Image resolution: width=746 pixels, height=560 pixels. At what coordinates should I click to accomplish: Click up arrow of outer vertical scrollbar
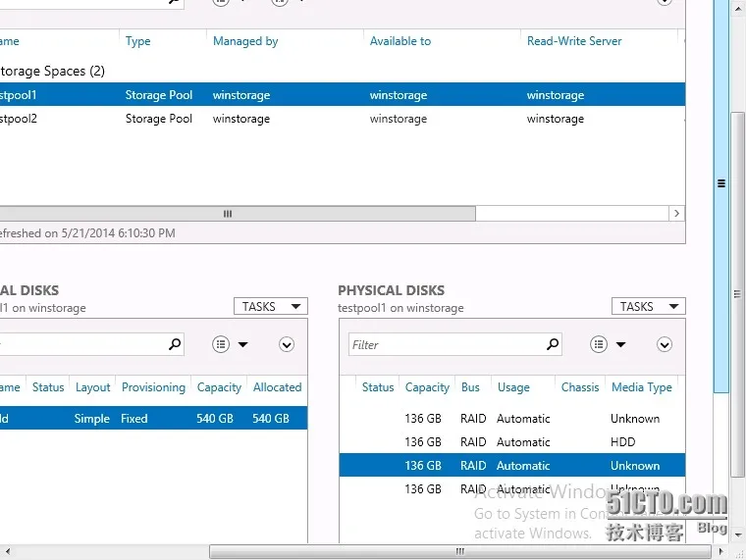click(738, 9)
